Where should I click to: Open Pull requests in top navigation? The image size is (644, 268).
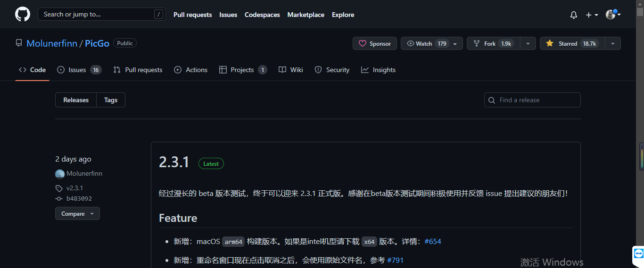(192, 15)
